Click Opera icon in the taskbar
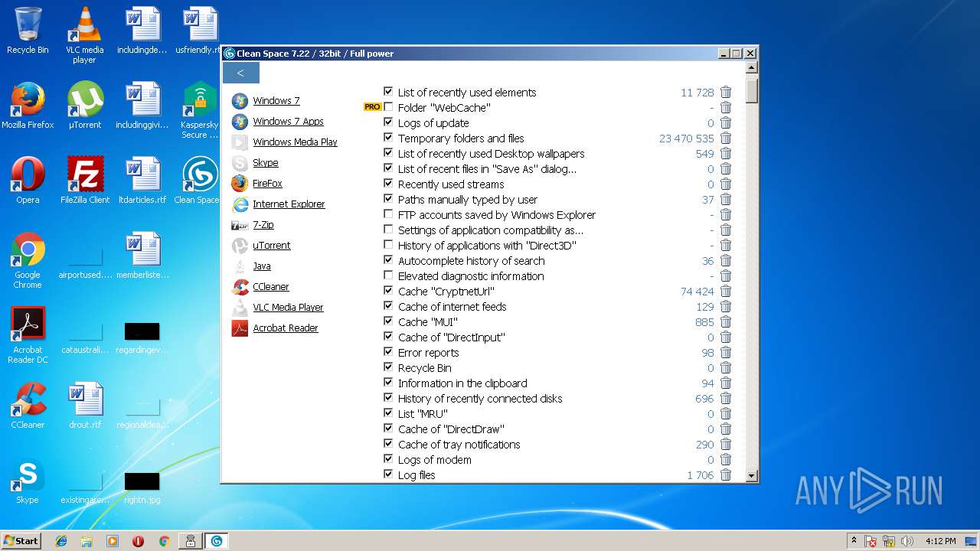Viewport: 980px width, 551px height. pyautogui.click(x=138, y=541)
